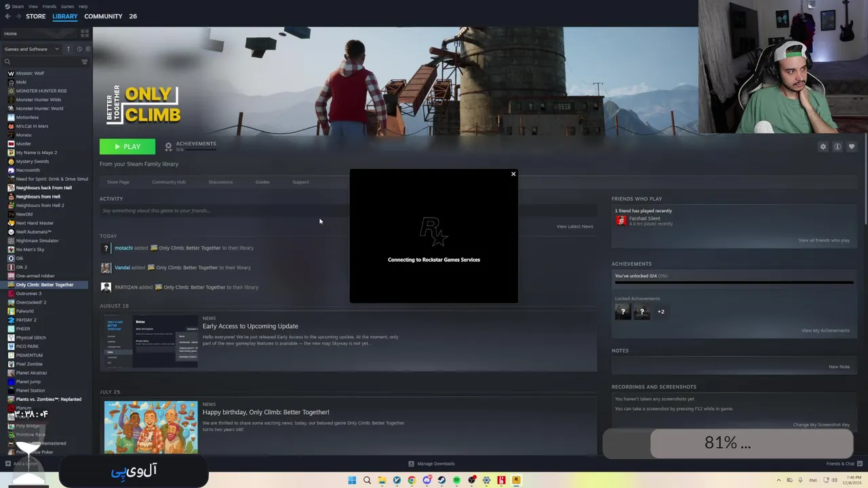Open the Windows Start menu
Viewport: 868px width, 488px height.
pyautogui.click(x=352, y=481)
